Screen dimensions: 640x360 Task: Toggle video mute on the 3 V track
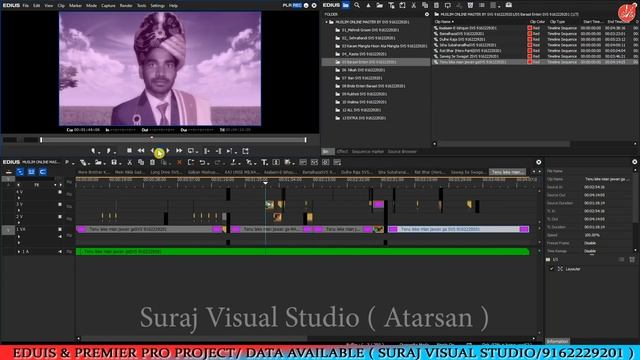click(60, 204)
